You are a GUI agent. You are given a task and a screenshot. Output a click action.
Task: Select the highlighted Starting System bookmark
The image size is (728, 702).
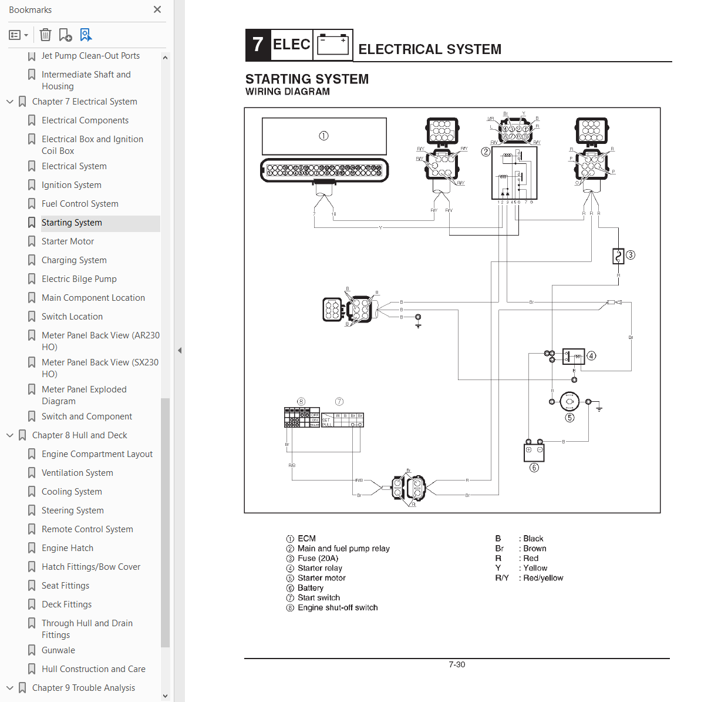coord(72,223)
